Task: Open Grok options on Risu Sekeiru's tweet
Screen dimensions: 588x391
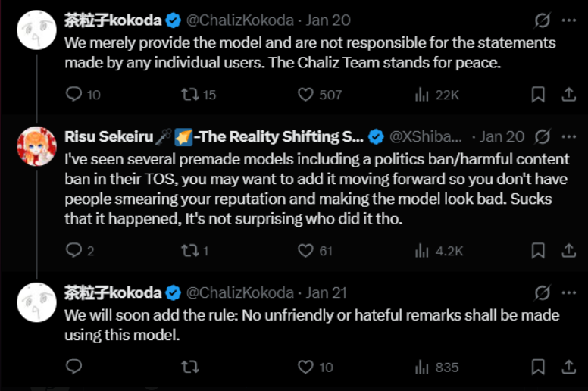Action: click(x=542, y=137)
